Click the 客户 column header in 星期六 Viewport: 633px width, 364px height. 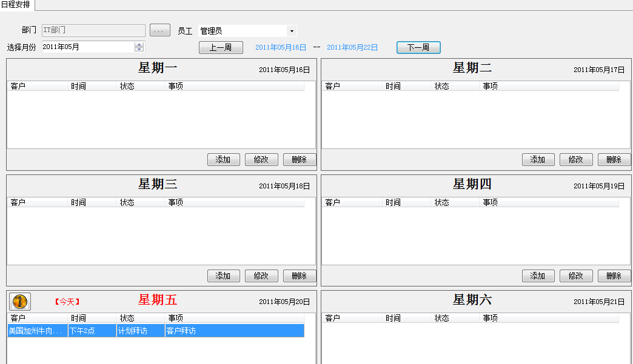pos(352,318)
